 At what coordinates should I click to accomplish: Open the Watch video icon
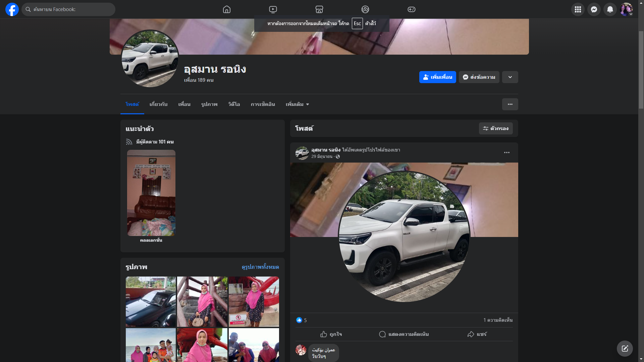[x=273, y=9]
